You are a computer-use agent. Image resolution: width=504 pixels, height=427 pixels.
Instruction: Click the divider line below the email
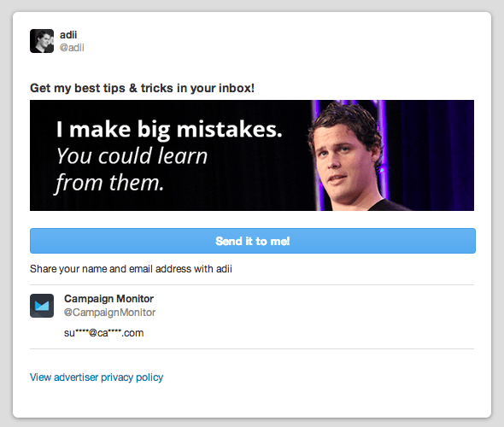(252, 348)
